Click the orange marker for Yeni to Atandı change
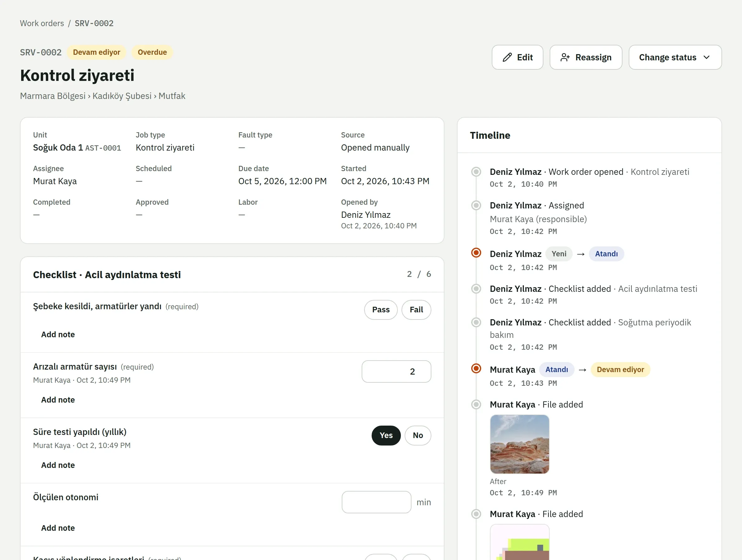 [x=476, y=253]
